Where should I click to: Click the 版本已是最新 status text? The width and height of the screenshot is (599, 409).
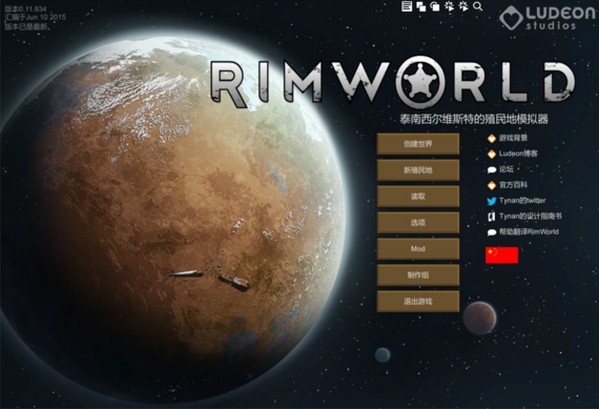pos(28,26)
